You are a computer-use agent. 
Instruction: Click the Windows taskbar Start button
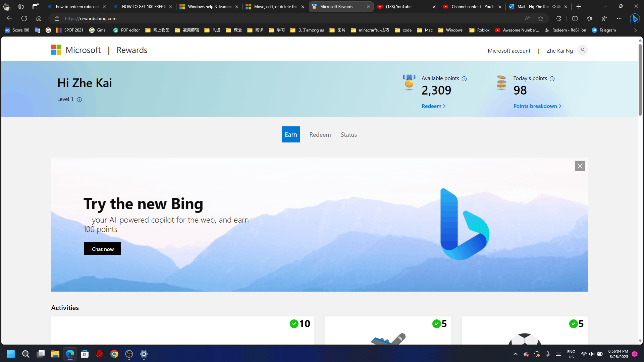point(11,354)
